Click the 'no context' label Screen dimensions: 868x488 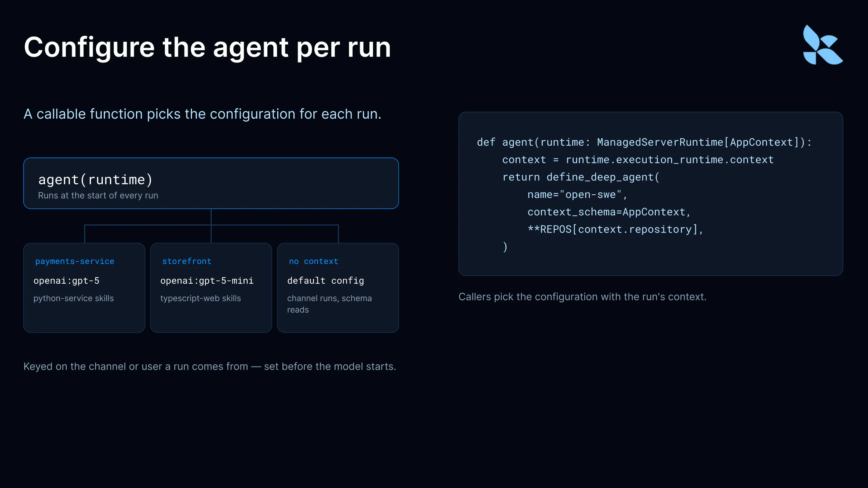[313, 261]
